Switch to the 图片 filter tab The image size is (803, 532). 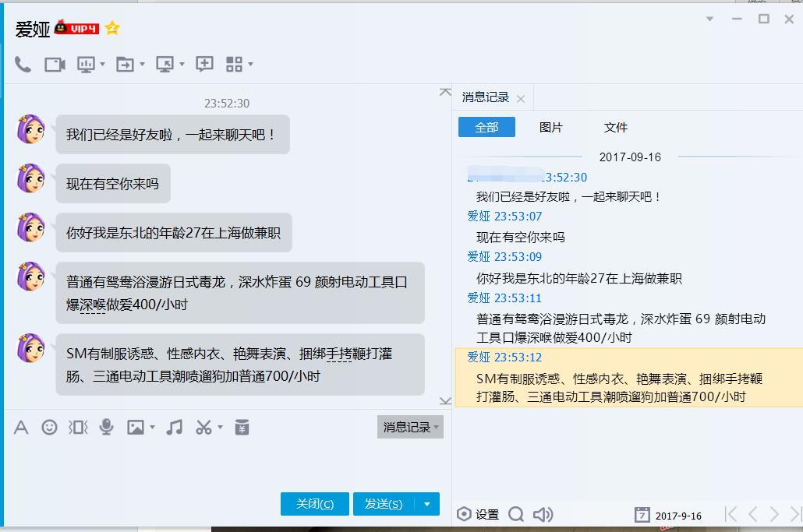click(x=551, y=128)
